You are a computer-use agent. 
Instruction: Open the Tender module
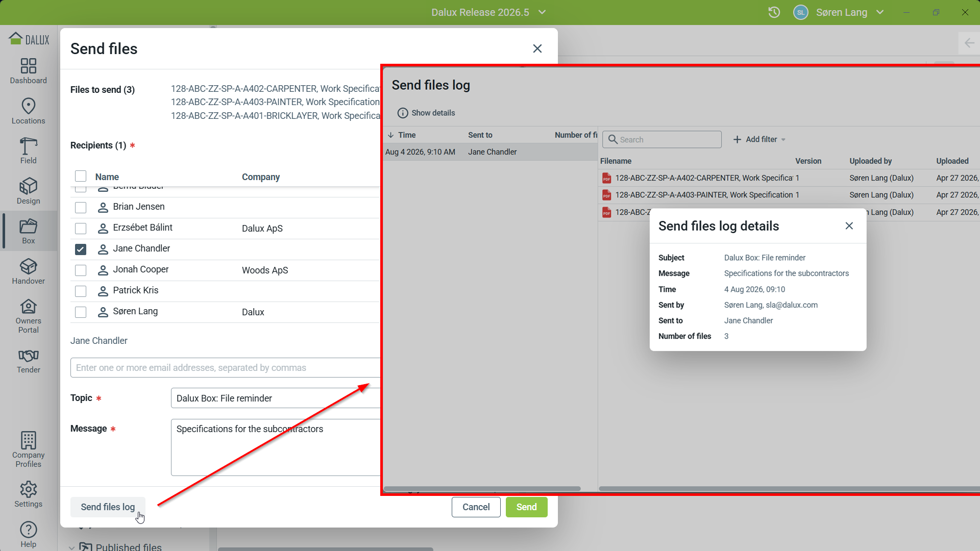[29, 361]
